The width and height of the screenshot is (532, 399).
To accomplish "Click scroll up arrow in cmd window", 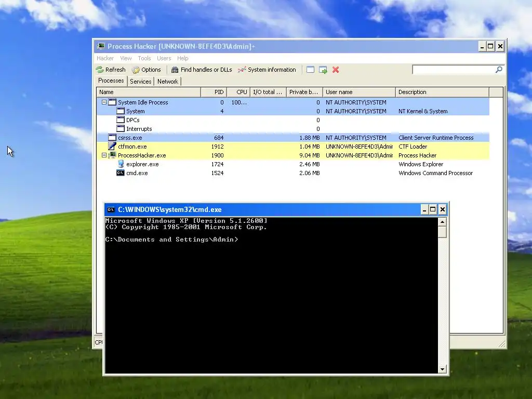I will [442, 222].
